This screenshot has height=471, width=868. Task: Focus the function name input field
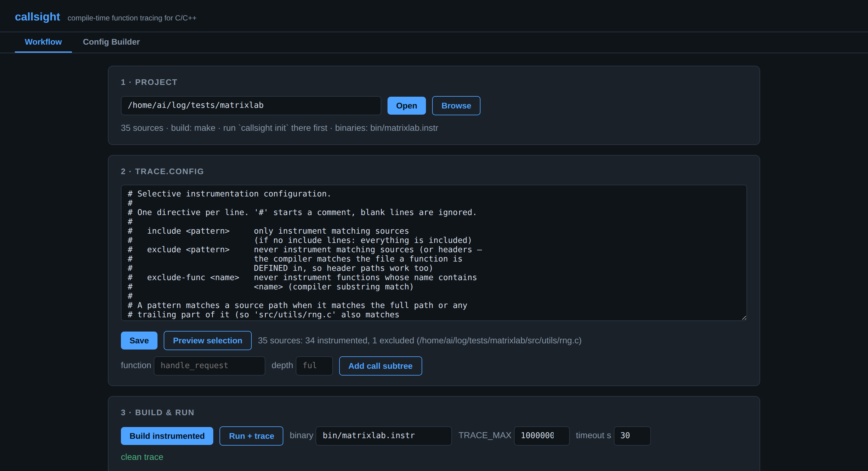[x=209, y=366]
